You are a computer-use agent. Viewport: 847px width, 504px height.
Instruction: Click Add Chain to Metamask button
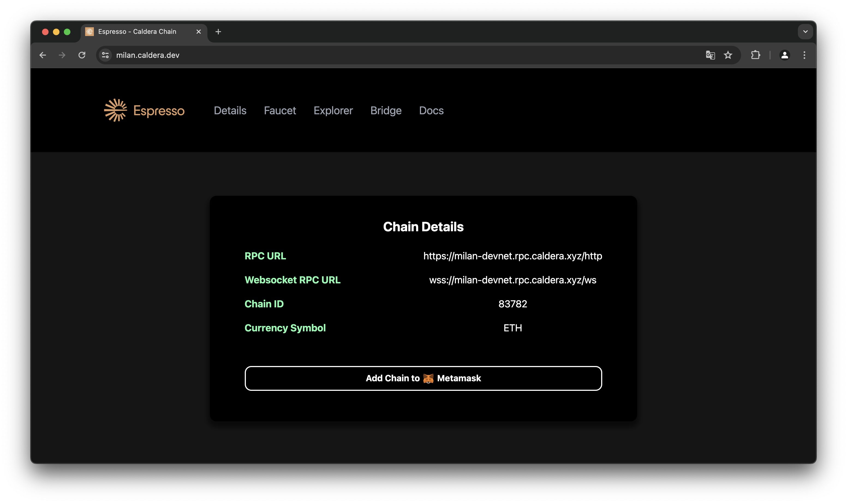point(423,378)
